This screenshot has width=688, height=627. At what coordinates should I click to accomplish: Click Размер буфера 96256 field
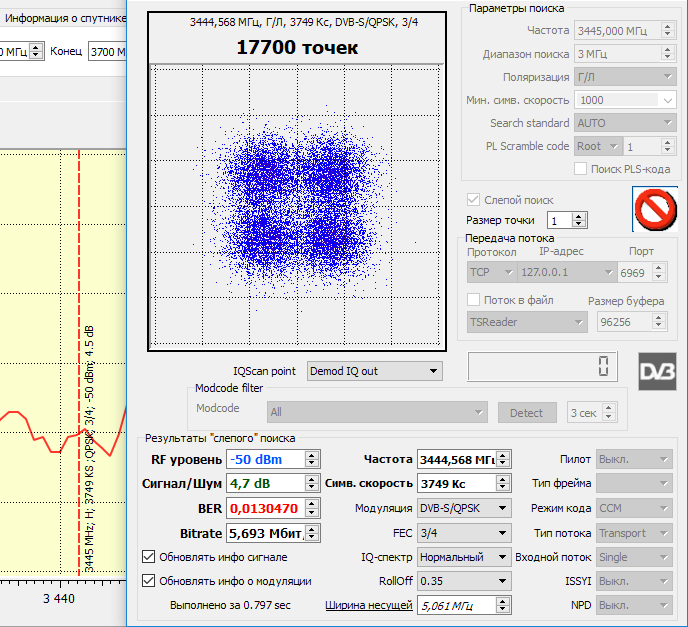tap(625, 322)
